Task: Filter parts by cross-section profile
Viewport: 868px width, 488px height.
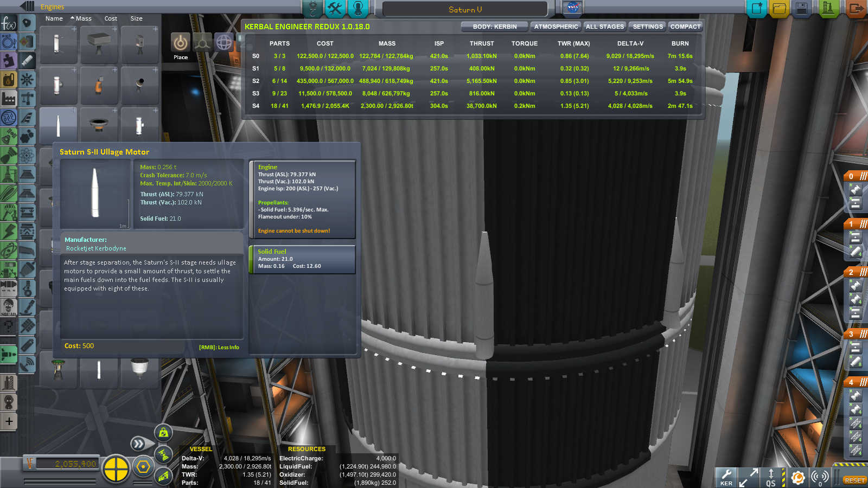Action: coord(9,42)
